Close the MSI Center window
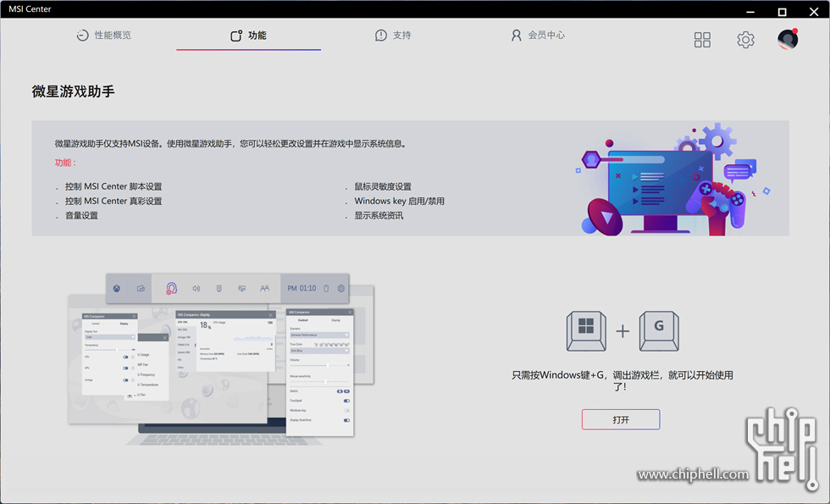 pyautogui.click(x=814, y=11)
